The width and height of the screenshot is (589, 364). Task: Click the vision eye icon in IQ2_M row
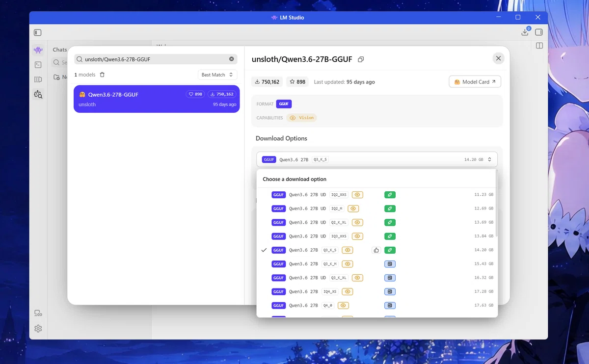353,208
